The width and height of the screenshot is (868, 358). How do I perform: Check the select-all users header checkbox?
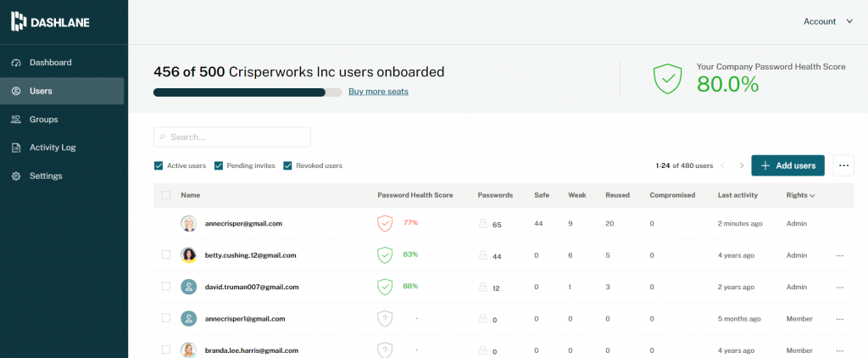click(x=166, y=195)
